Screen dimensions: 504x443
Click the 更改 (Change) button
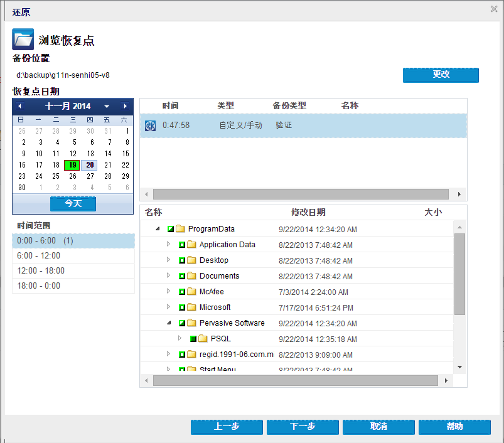[441, 75]
